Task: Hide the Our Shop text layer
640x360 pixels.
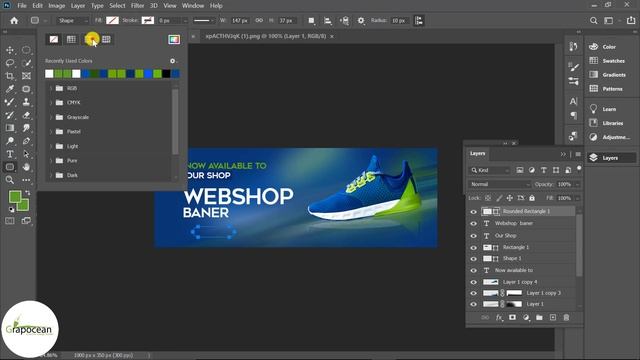Action: pos(473,236)
